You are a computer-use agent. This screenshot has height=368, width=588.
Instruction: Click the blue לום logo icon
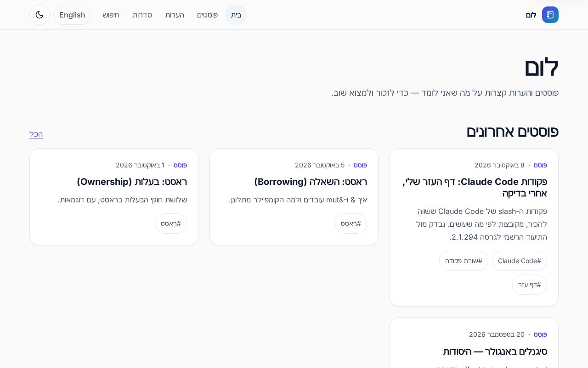point(550,15)
